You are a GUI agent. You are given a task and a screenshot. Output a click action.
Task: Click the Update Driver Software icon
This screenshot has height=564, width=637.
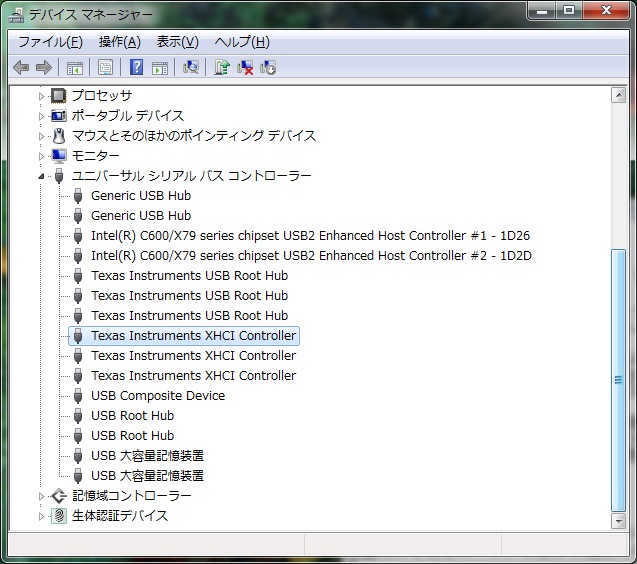click(x=222, y=67)
